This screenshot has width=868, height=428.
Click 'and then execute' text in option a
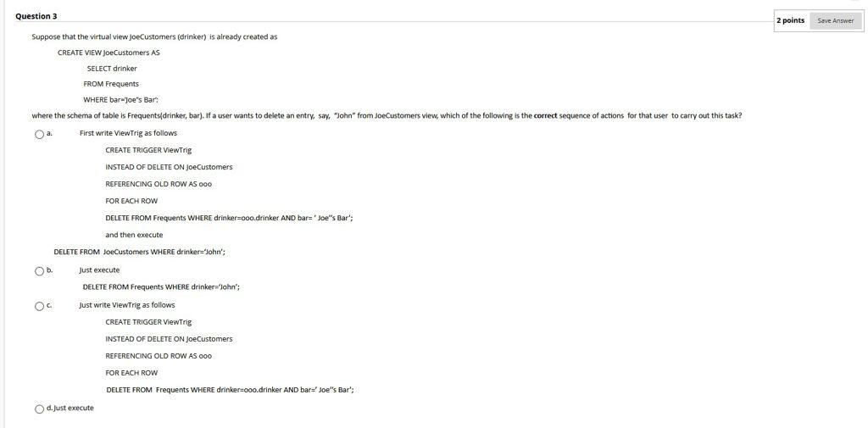click(135, 235)
